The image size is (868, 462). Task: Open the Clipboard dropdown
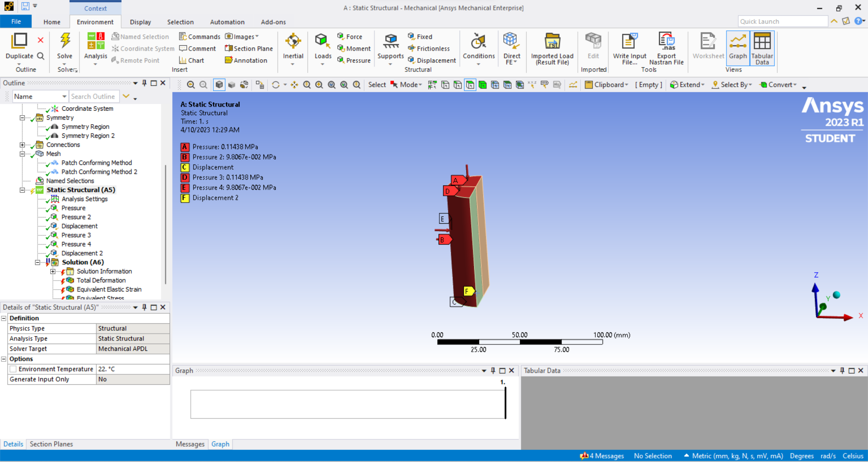pyautogui.click(x=607, y=85)
